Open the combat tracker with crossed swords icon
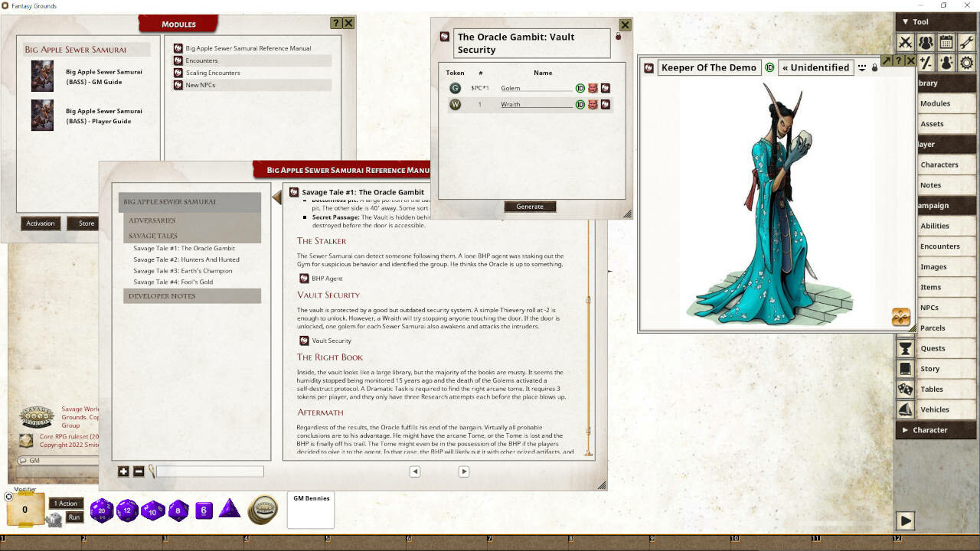980x551 pixels. pos(905,42)
